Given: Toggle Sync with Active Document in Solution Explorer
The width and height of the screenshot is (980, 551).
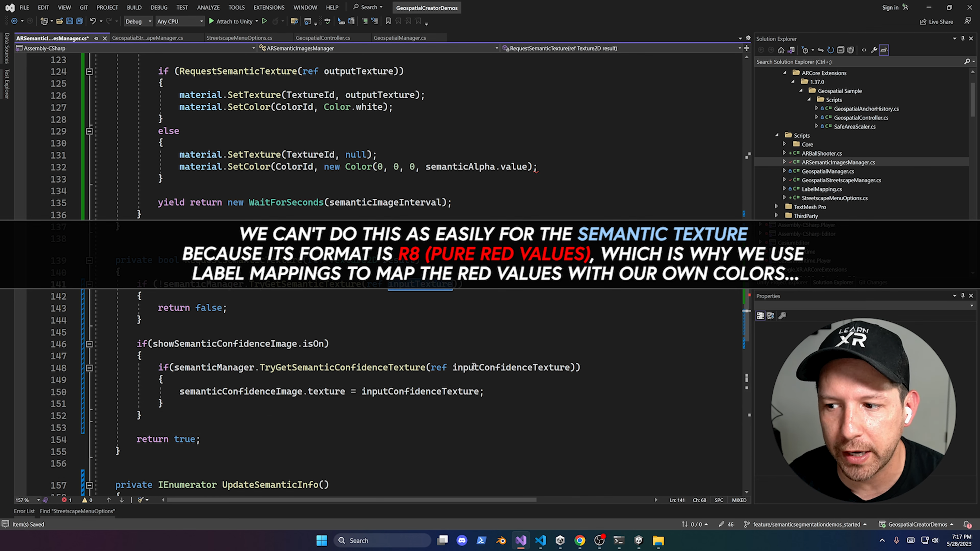Looking at the screenshot, I should [x=820, y=50].
